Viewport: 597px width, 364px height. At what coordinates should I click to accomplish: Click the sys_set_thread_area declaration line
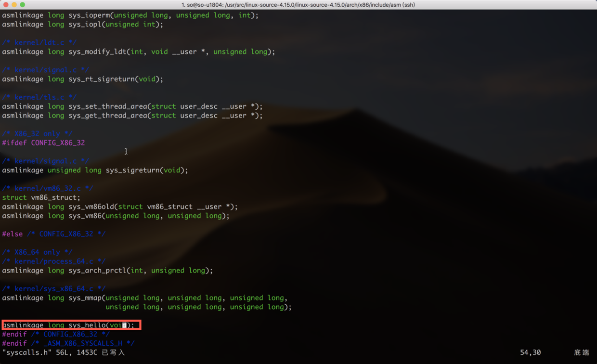[132, 107]
